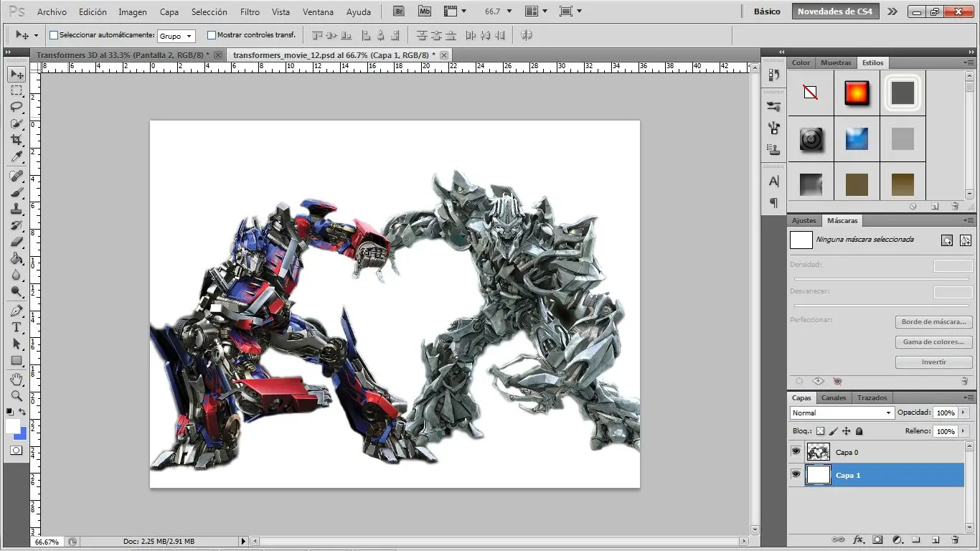Apply the red-orange glow style swatch
This screenshot has width=980, height=551.
click(857, 93)
